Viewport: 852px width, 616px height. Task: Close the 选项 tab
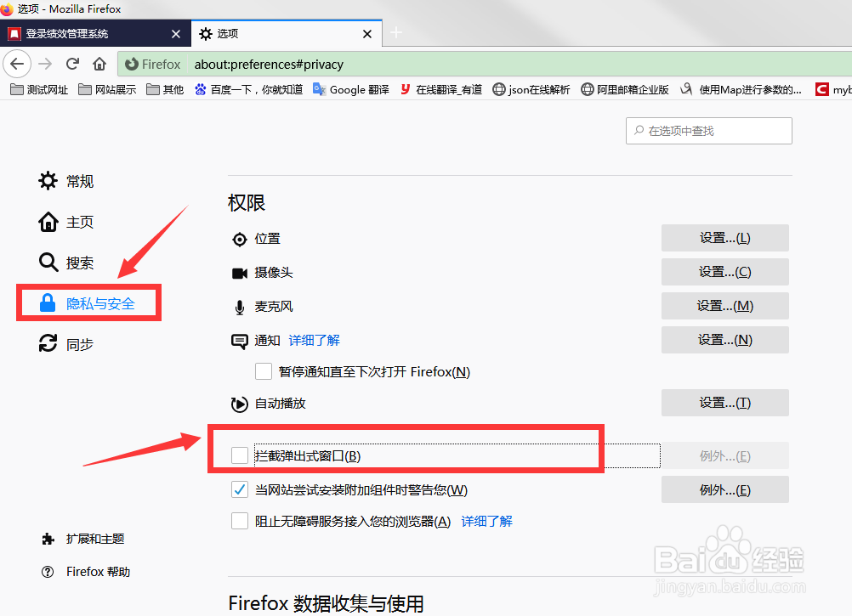(367, 34)
